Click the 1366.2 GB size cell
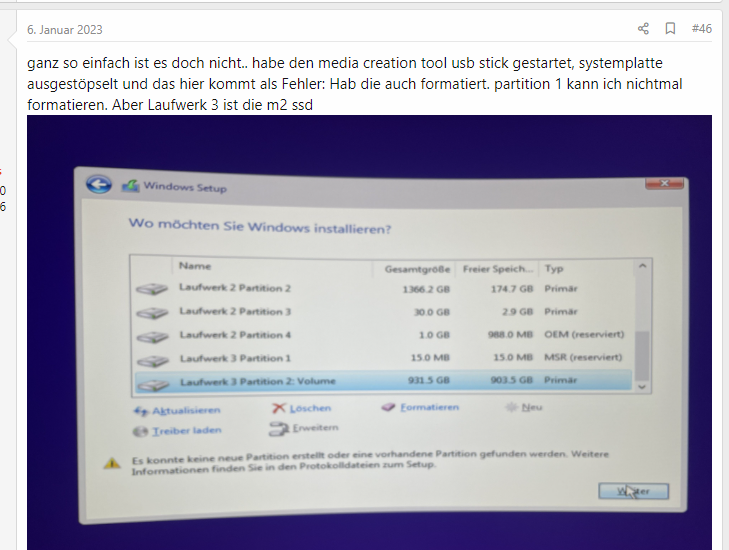Image resolution: width=729 pixels, height=550 pixels. coord(426,289)
